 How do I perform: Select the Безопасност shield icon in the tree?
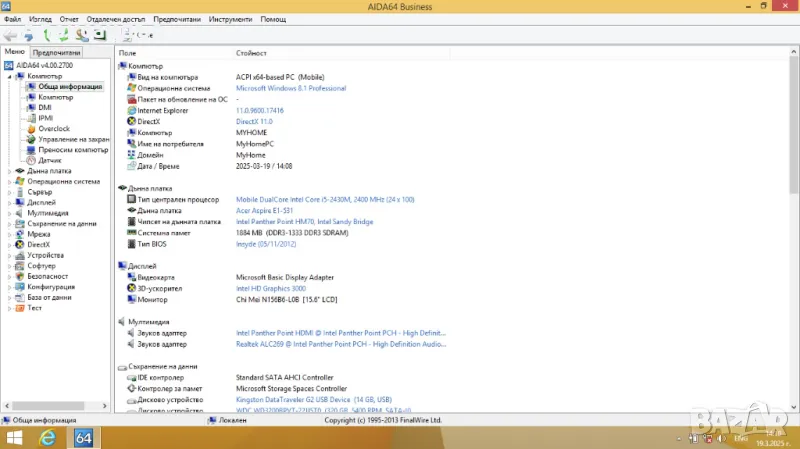[21, 276]
